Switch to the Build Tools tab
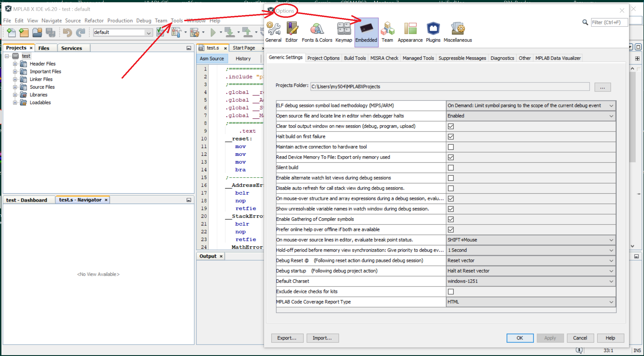644x356 pixels. pyautogui.click(x=355, y=58)
